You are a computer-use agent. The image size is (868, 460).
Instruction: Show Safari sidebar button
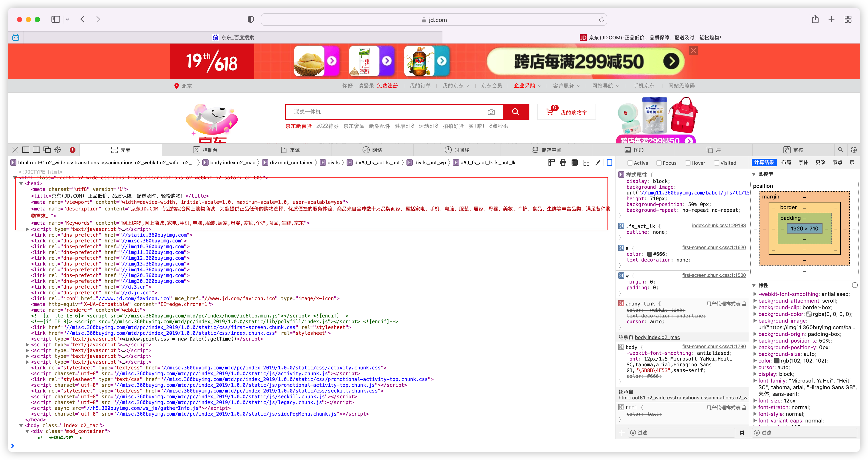click(56, 19)
